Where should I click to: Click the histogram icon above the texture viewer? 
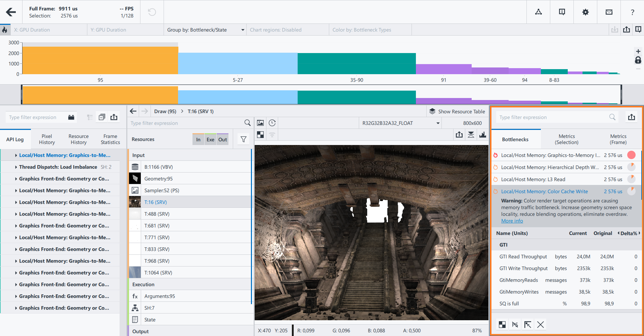483,135
